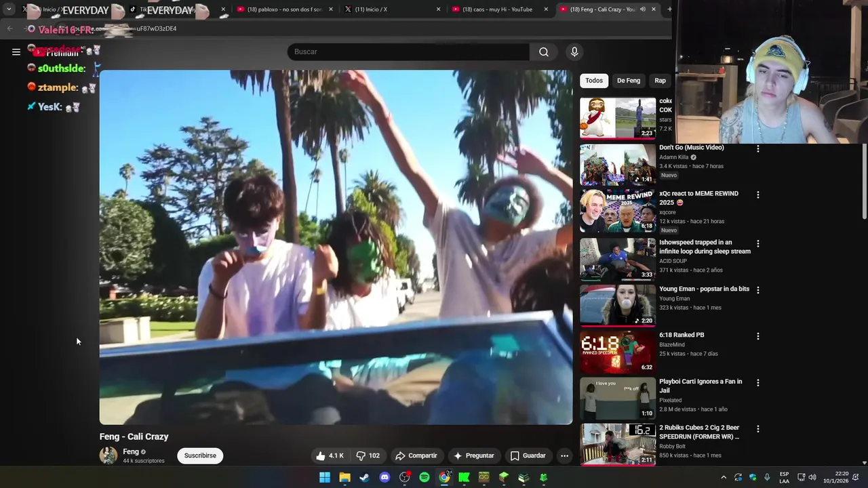Click the page vertical scrollbar
Screen dimensions: 868x488
point(864,182)
